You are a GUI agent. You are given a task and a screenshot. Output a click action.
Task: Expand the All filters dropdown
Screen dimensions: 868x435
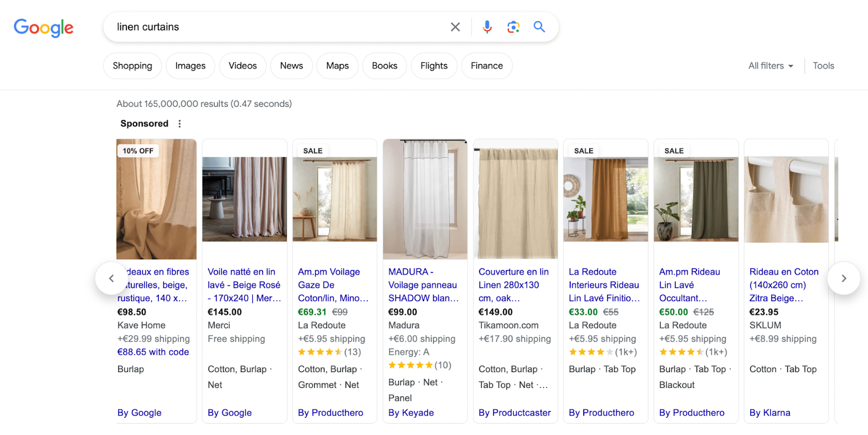pyautogui.click(x=771, y=66)
